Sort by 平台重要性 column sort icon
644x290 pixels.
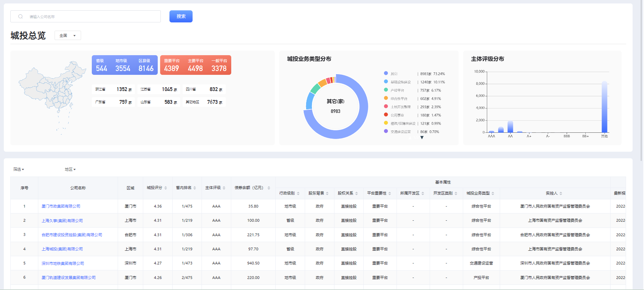pos(390,193)
